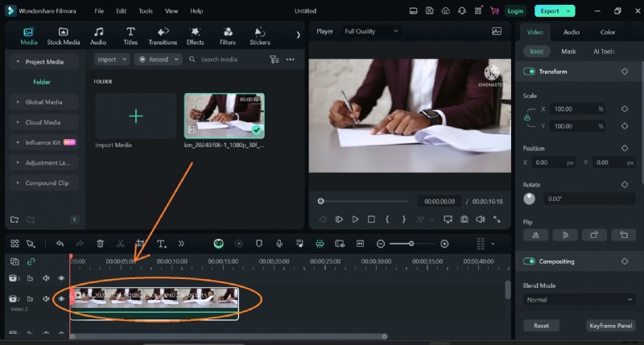This screenshot has height=345, width=644.
Task: Click the timeline zoom slider handle
Action: (411, 244)
